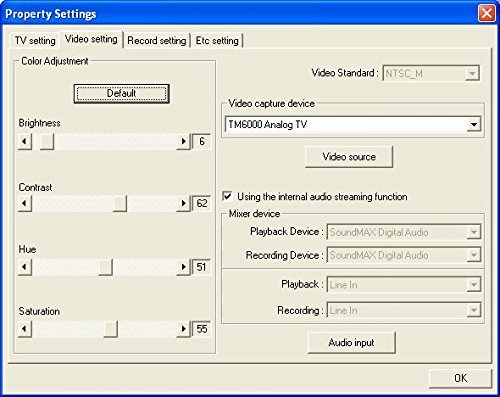
Task: Click the Contrast slider thumb
Action: pos(120,203)
